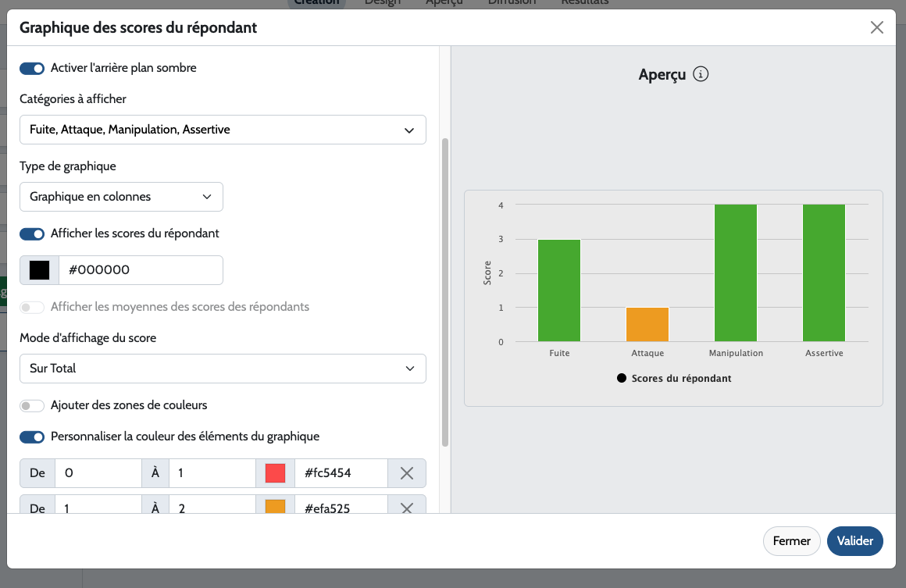Click the Fermer button
906x588 pixels.
click(x=791, y=541)
